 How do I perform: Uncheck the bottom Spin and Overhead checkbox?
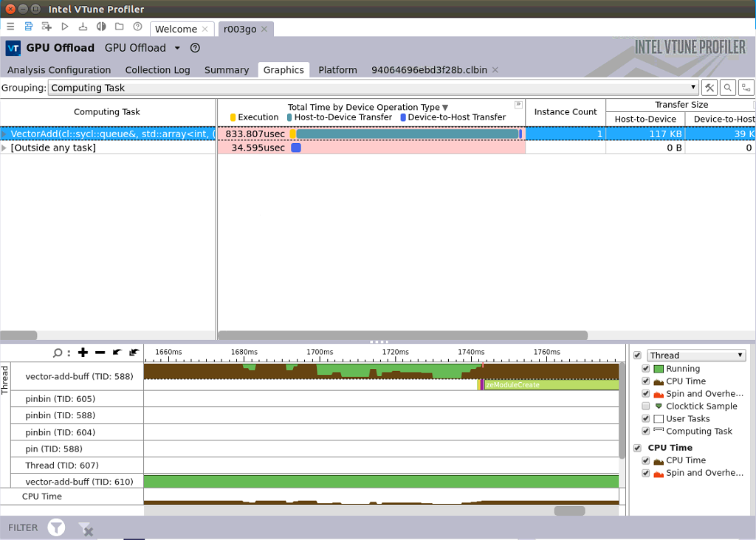click(646, 473)
